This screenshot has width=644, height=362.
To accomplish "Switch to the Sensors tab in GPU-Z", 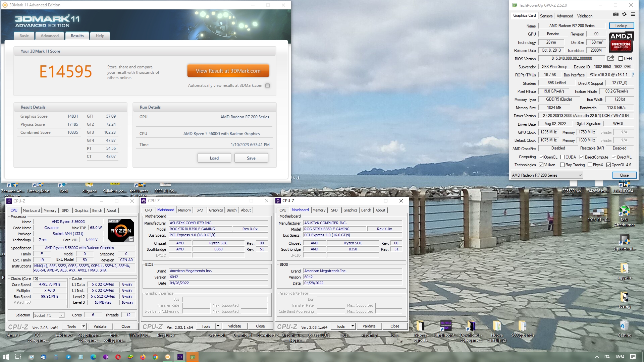I will [546, 16].
